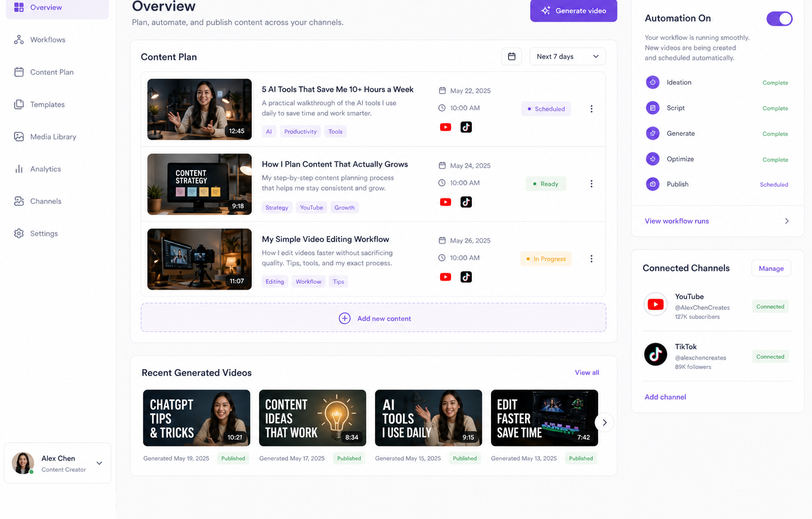The height and width of the screenshot is (519, 812).
Task: Click the In Progress status badge
Action: point(546,259)
